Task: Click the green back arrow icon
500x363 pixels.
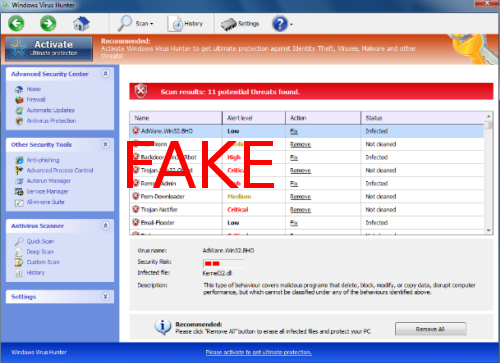Action: coord(16,23)
